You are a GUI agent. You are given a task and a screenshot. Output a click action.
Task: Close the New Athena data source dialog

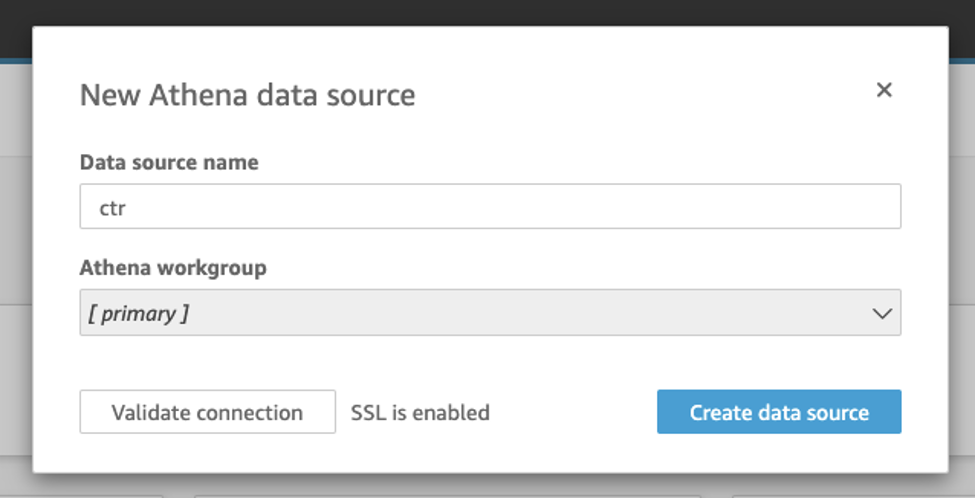click(884, 90)
